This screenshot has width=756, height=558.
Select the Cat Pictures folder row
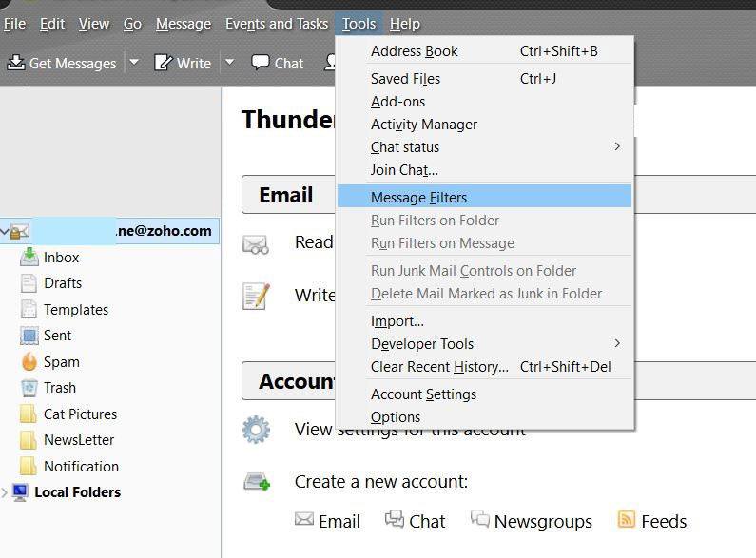(x=110, y=414)
